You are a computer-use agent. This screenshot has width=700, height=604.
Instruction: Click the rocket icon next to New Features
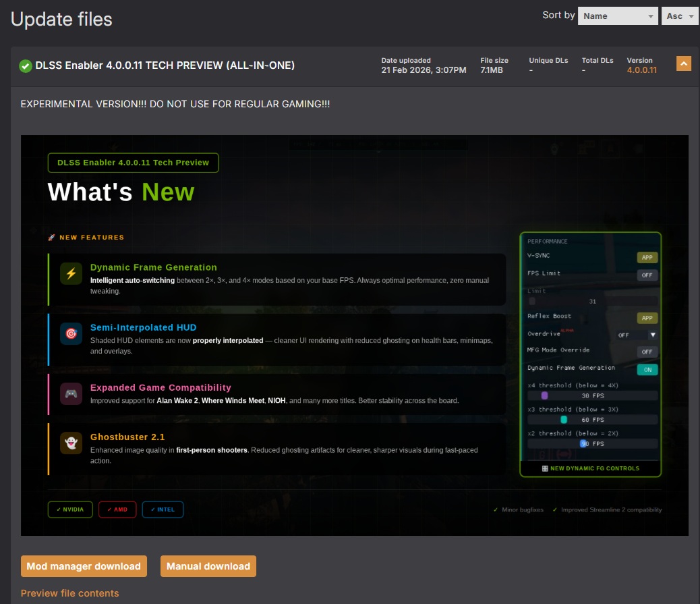tap(52, 238)
